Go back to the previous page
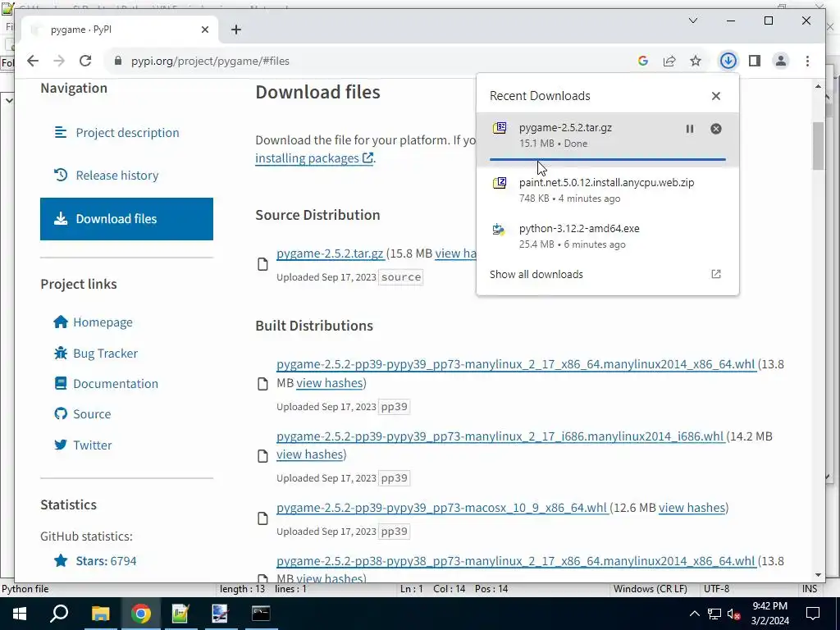Image resolution: width=840 pixels, height=630 pixels. [33, 61]
